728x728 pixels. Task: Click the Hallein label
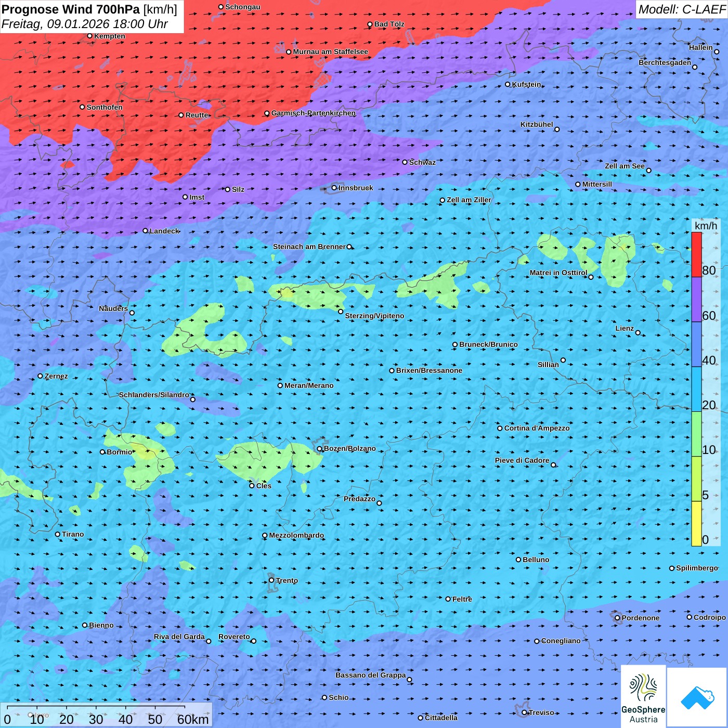tap(701, 47)
